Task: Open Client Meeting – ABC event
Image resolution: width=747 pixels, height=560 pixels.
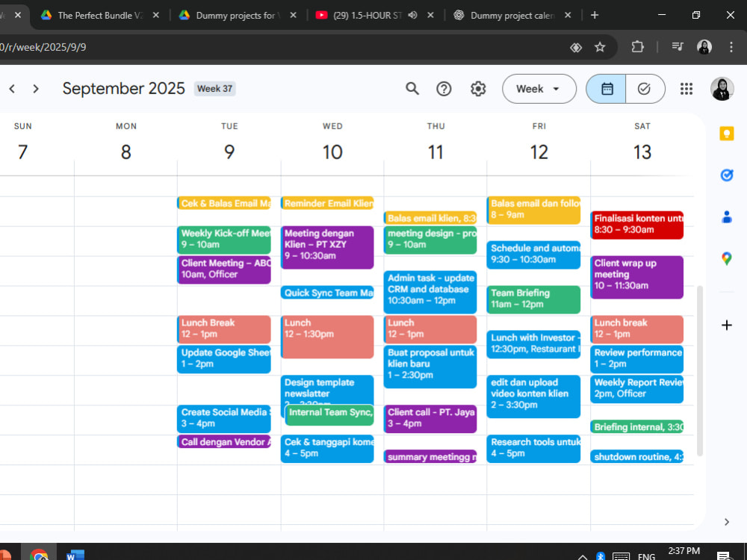Action: click(x=224, y=270)
